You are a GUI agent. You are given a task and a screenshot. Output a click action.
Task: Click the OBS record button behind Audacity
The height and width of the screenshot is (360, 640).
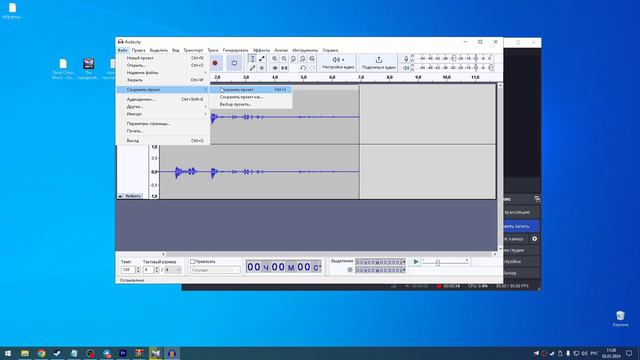click(521, 226)
